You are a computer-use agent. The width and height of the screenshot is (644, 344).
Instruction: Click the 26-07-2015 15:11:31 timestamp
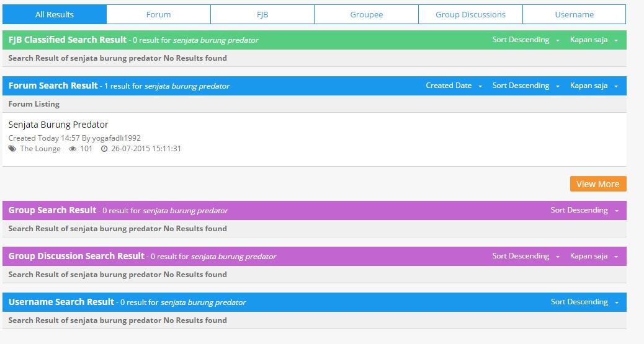[x=146, y=149]
